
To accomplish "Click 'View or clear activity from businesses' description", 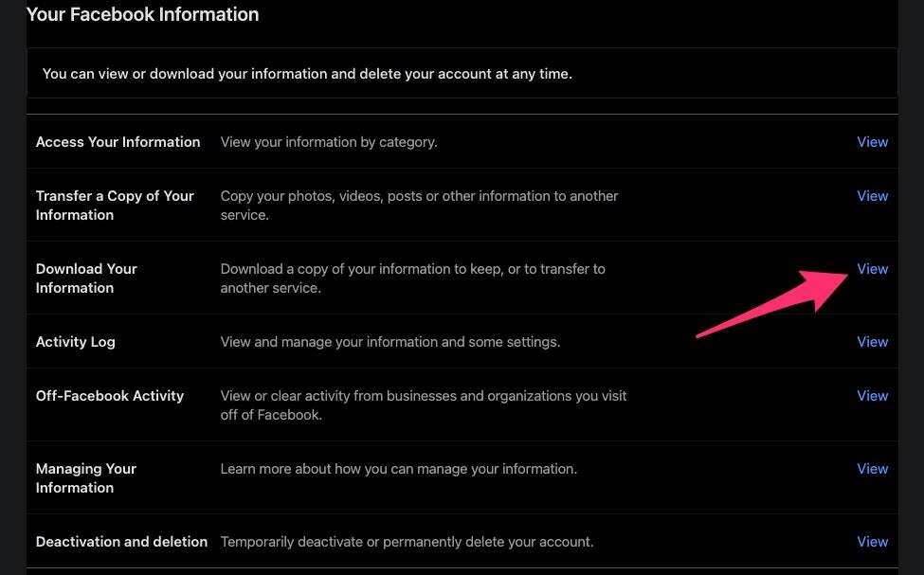I will [x=423, y=405].
